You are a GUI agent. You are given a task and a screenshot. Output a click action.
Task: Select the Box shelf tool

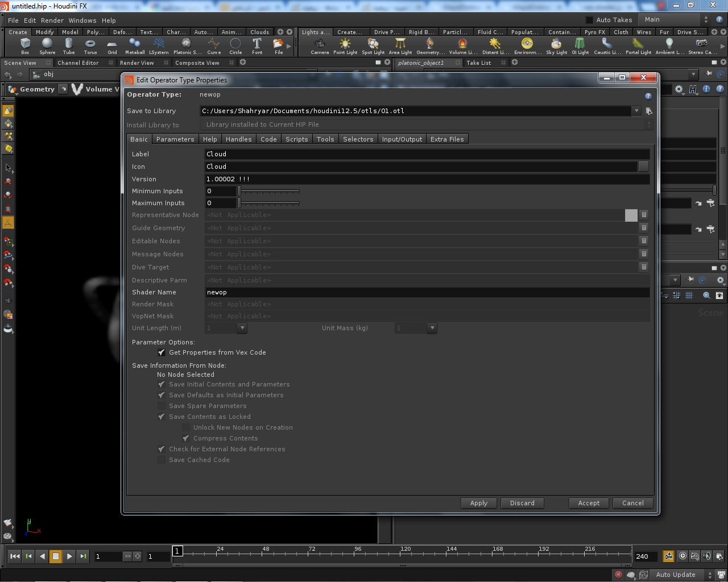coord(25,46)
